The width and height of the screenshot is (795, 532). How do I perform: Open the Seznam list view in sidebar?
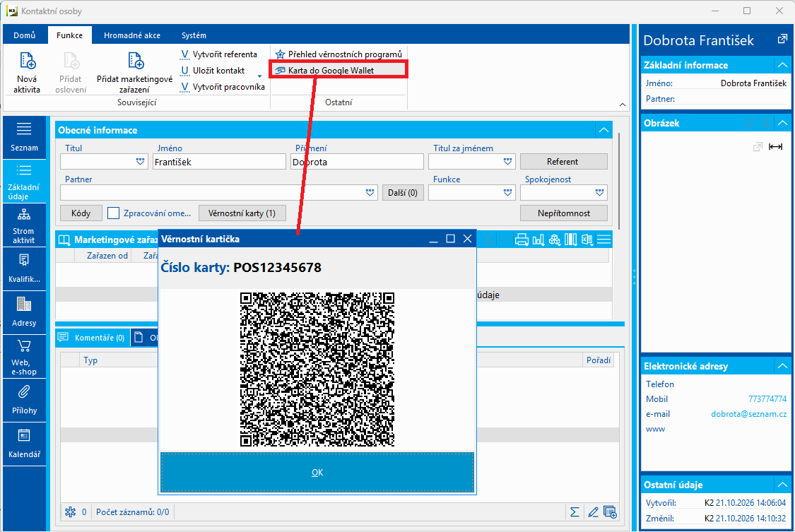point(24,137)
